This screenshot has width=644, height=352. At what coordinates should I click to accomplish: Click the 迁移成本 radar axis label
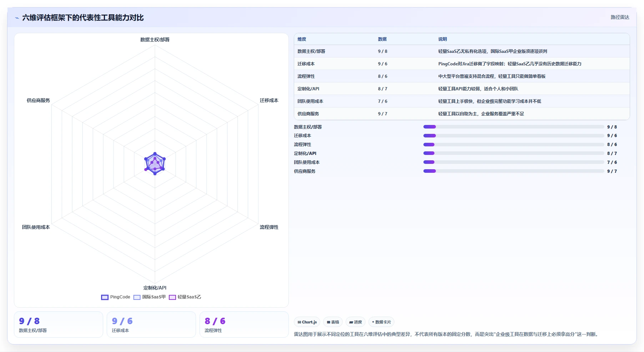click(x=269, y=100)
